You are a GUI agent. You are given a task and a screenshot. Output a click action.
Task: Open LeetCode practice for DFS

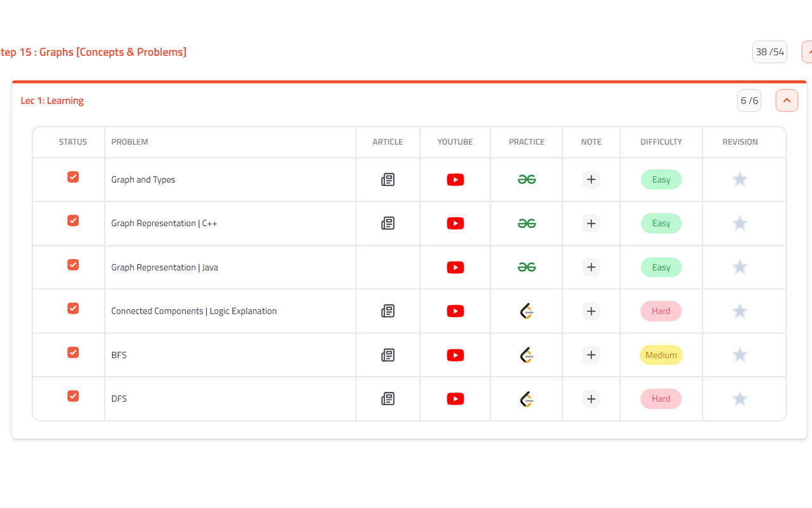(x=527, y=399)
